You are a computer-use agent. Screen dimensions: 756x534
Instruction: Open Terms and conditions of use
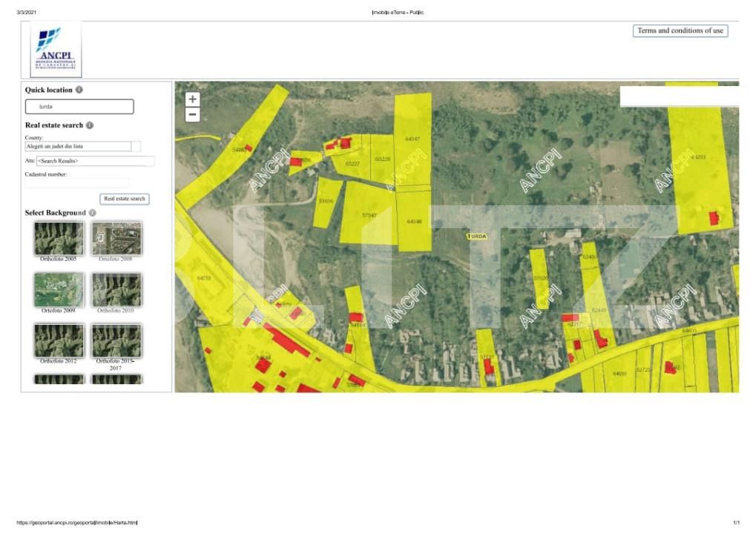(x=680, y=30)
